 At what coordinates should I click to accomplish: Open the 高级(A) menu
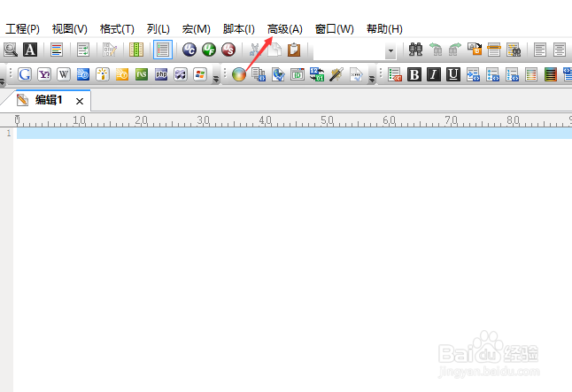coord(285,29)
